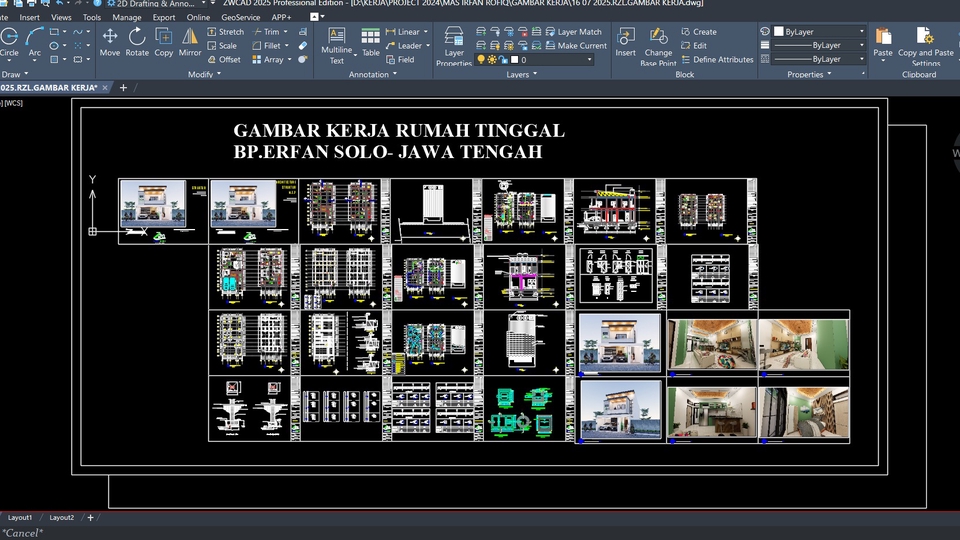This screenshot has width=960, height=540.
Task: Click the Insert block icon
Action: point(625,41)
